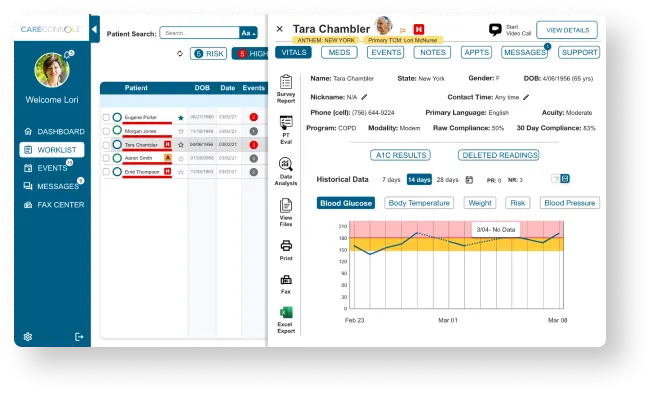This screenshot has height=393, width=652.
Task: Filter worklist by RISK
Action: (209, 54)
